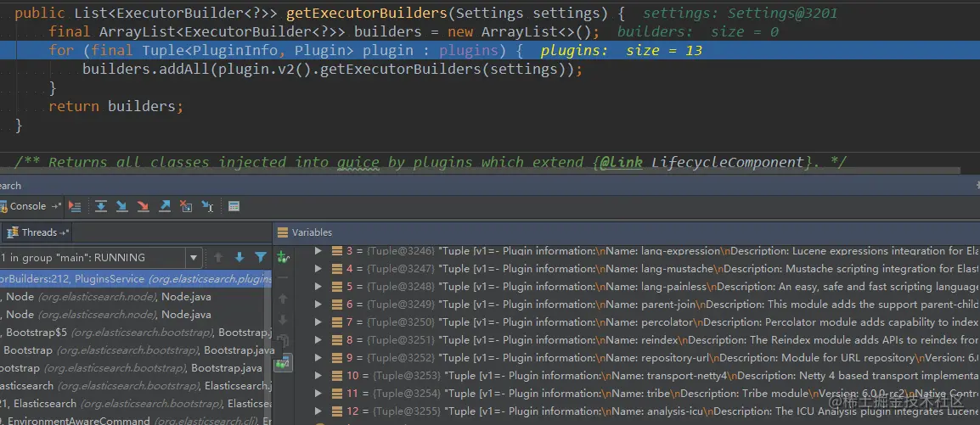The height and width of the screenshot is (425, 980).
Task: Click the builders.addAll code line
Action: click(x=333, y=70)
